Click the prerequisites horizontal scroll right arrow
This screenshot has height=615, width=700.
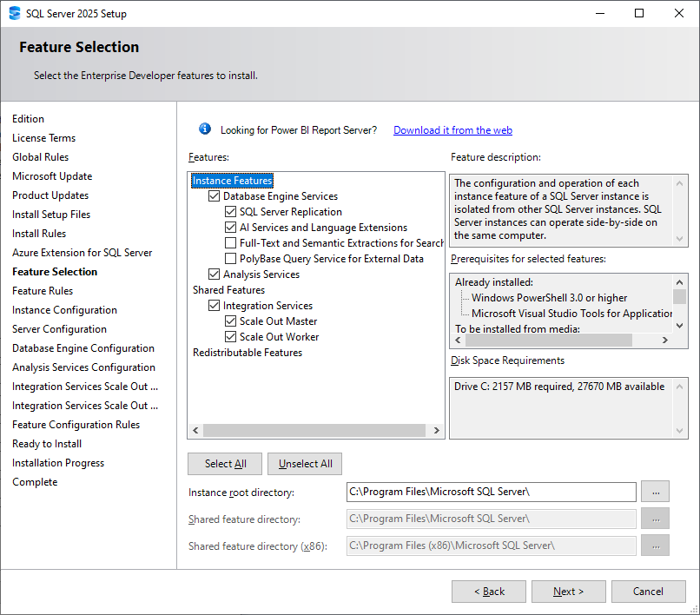pos(664,340)
